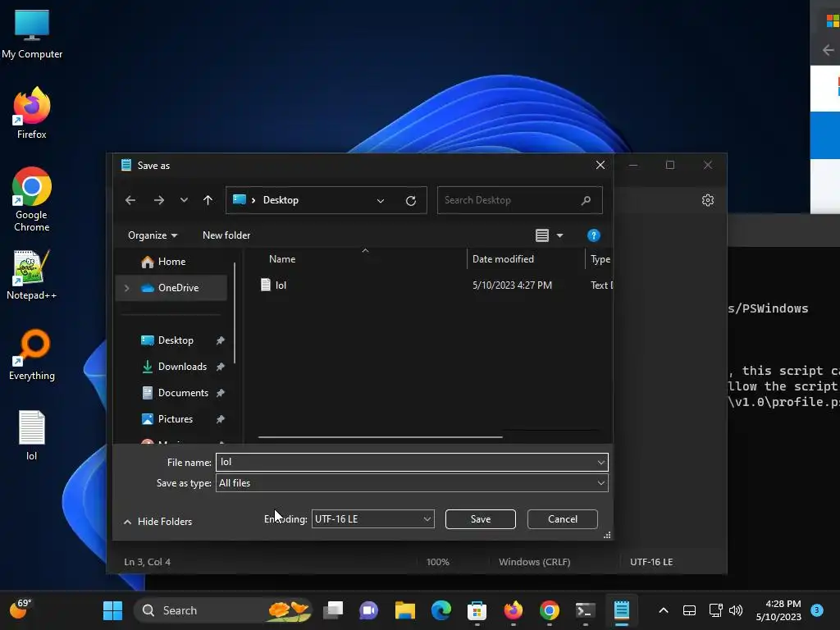Open Documents in navigation pane

pyautogui.click(x=183, y=393)
